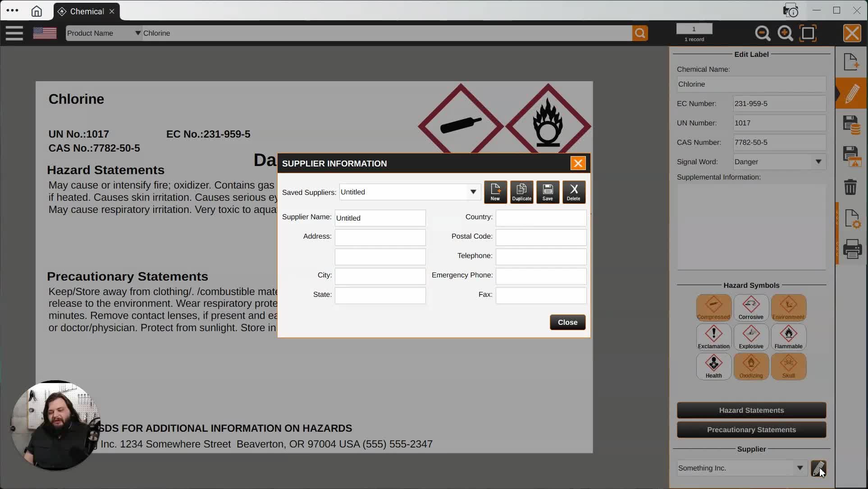Click the Supplemental Information text area

tap(751, 226)
